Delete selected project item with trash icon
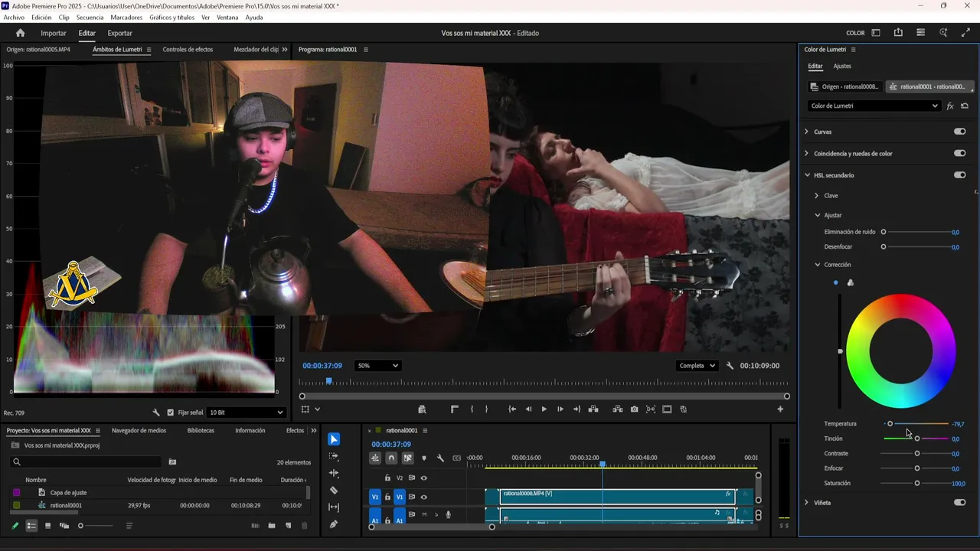Screen dimensions: 980x551 click(304, 526)
